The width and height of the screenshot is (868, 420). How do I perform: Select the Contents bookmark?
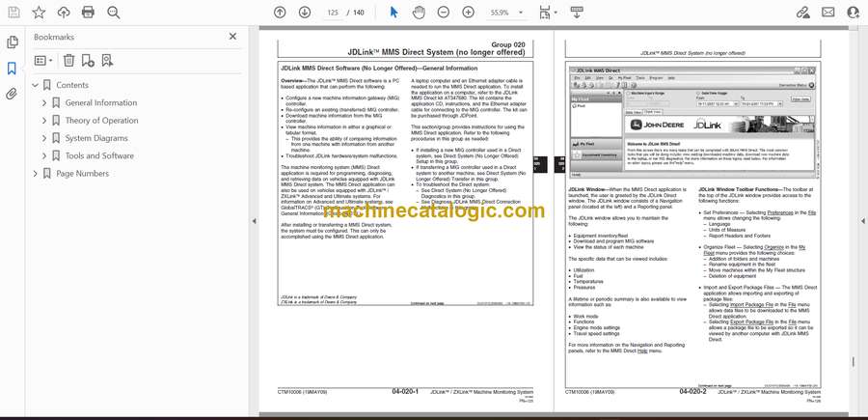(x=72, y=85)
